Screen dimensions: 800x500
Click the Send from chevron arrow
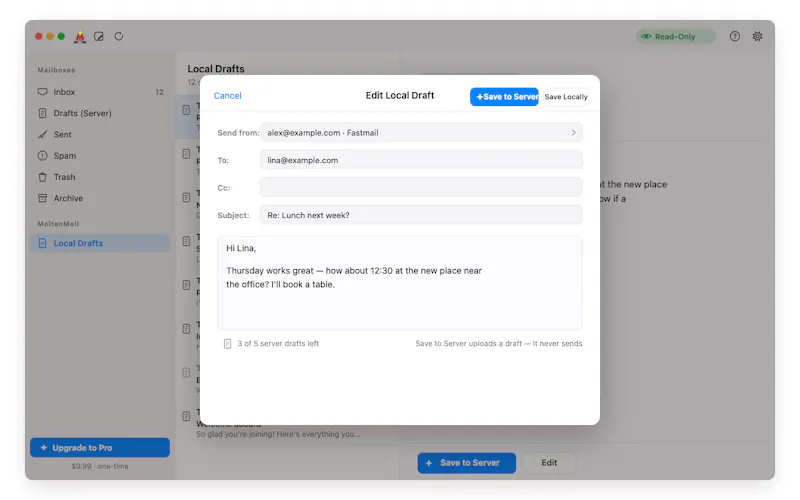coord(573,133)
